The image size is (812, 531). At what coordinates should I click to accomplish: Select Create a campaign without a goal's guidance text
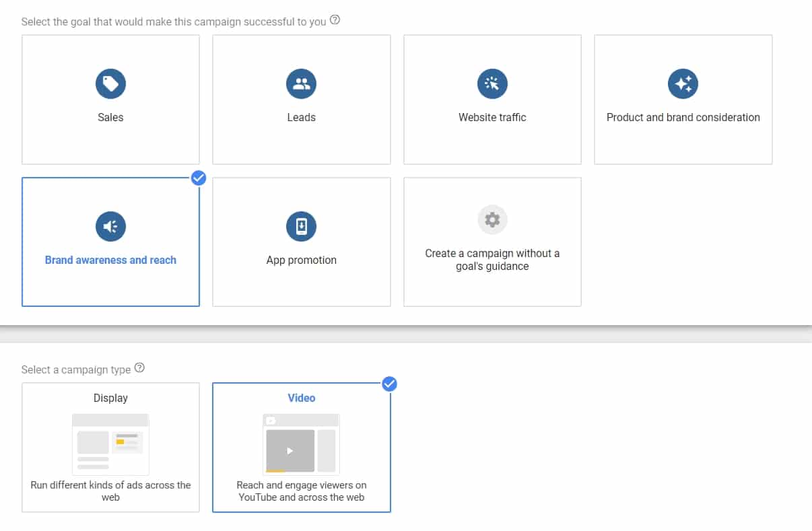(x=492, y=260)
